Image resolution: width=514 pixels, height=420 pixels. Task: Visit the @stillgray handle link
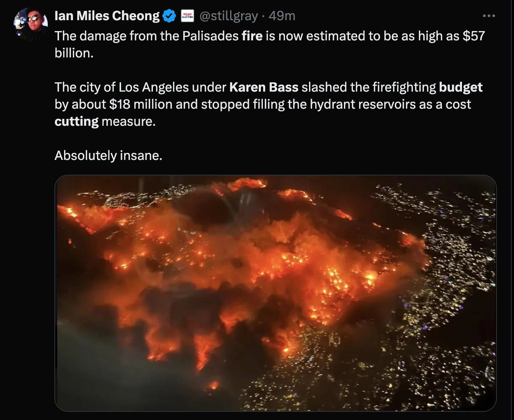[229, 16]
